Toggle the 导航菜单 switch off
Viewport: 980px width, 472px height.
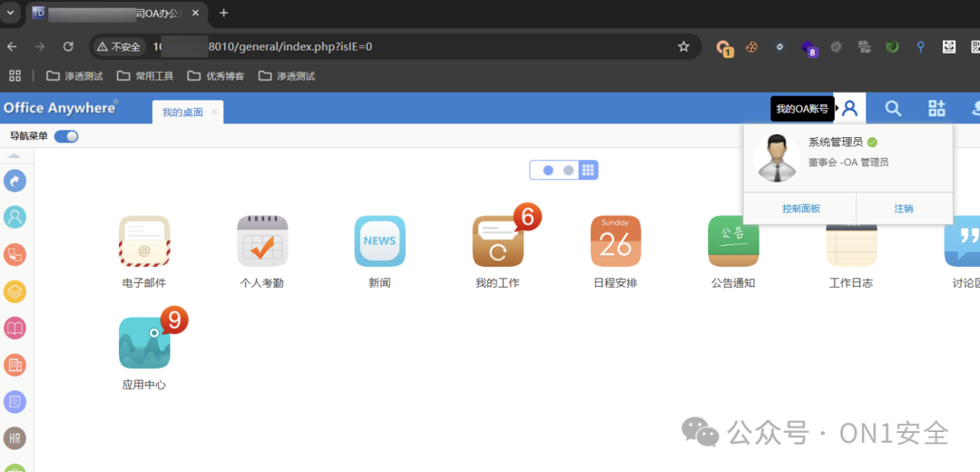point(66,136)
